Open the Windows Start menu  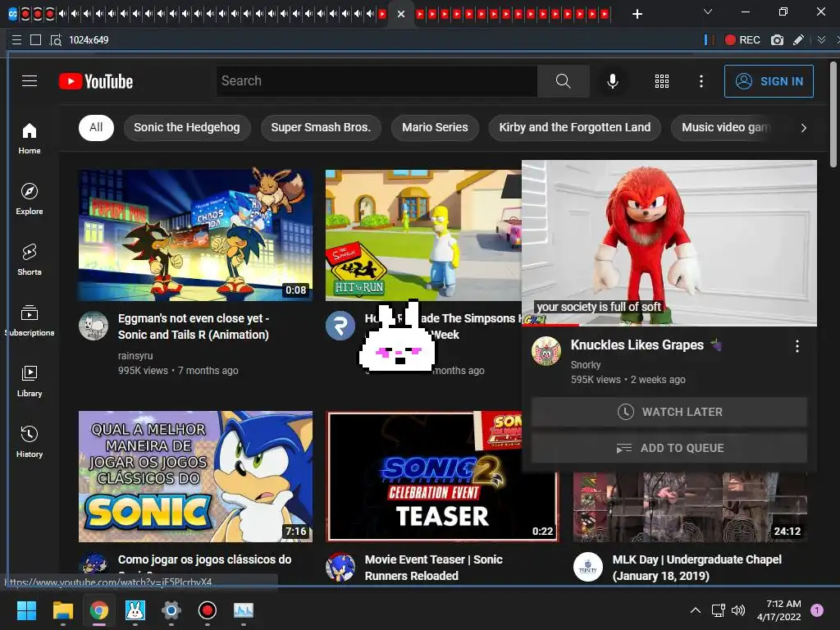[x=26, y=610]
